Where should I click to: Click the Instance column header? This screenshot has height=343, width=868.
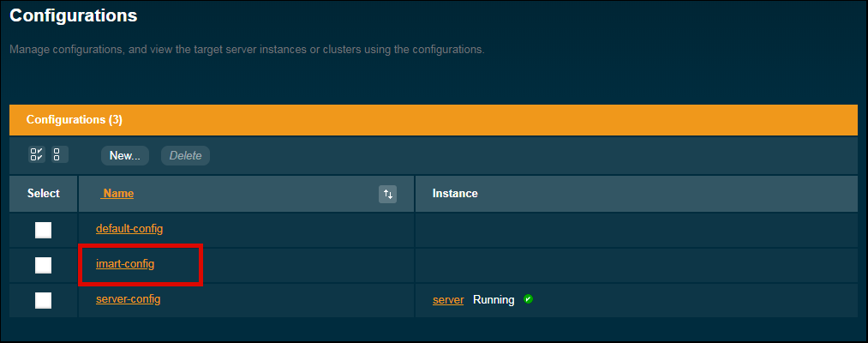(455, 194)
